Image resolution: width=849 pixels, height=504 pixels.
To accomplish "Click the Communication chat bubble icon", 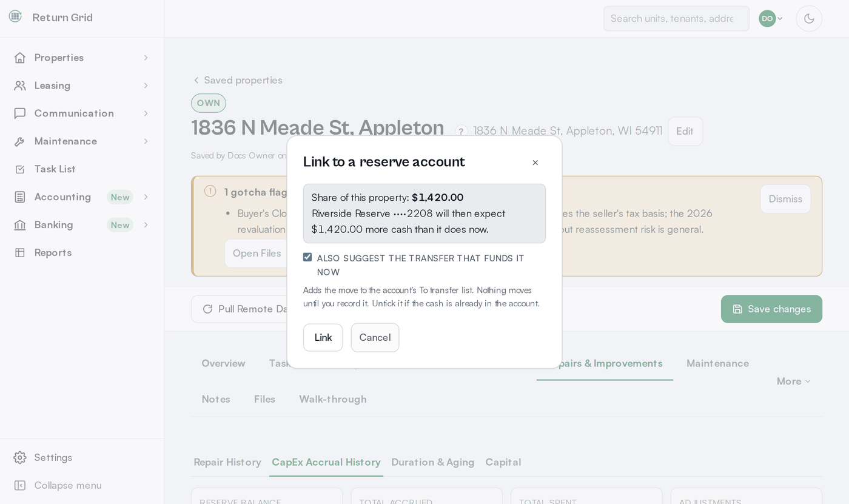I will [20, 113].
